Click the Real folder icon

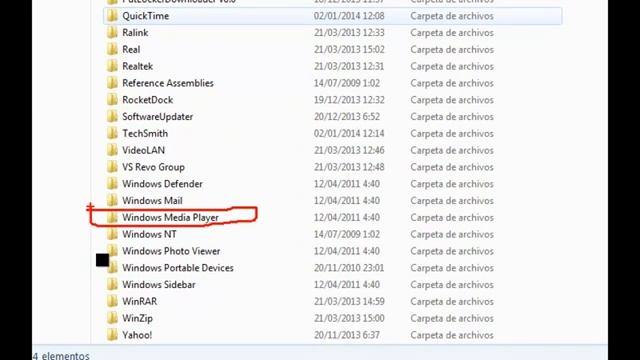point(112,49)
